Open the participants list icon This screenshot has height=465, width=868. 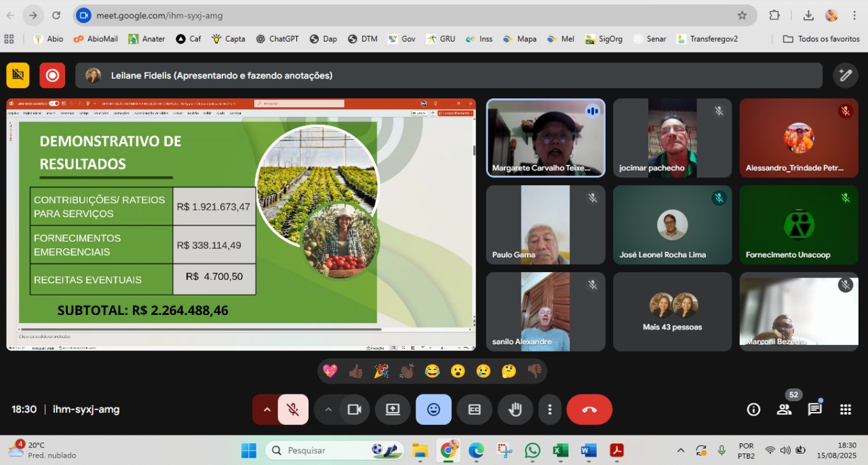pyautogui.click(x=784, y=409)
